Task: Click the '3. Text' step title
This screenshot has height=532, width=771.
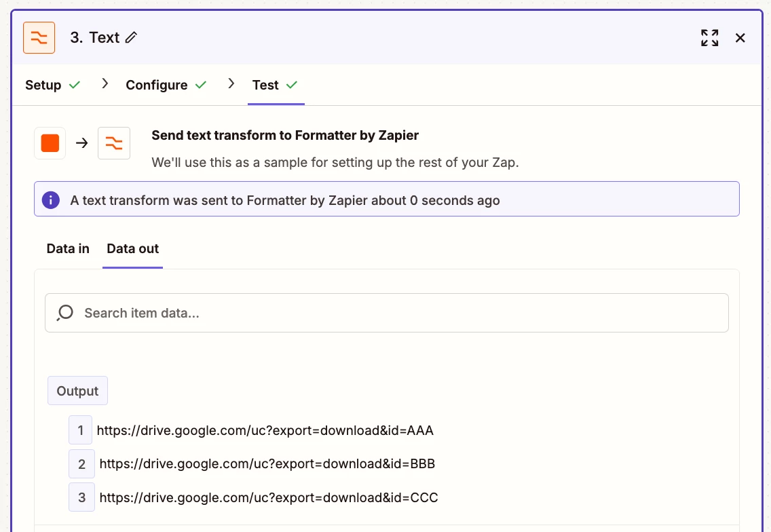Action: (x=94, y=37)
